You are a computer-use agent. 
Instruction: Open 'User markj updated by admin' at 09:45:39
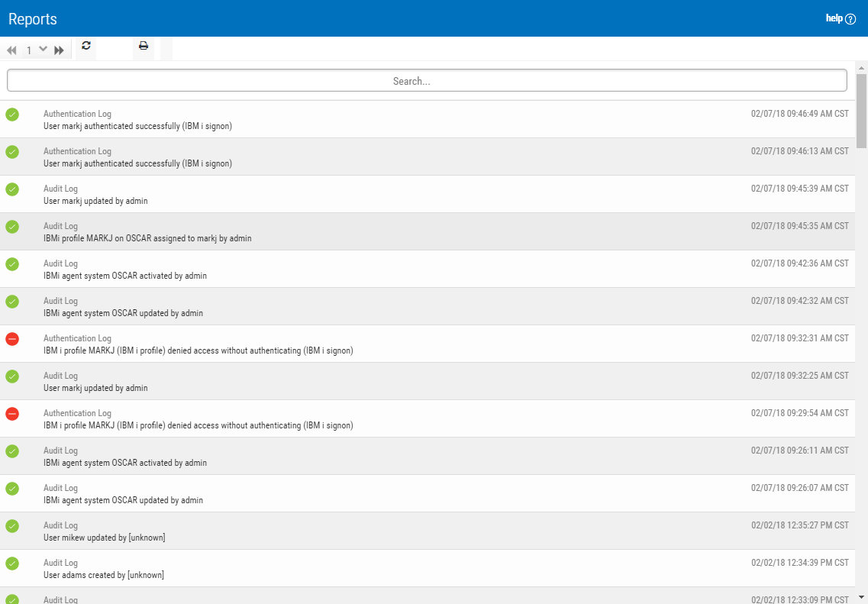[95, 201]
